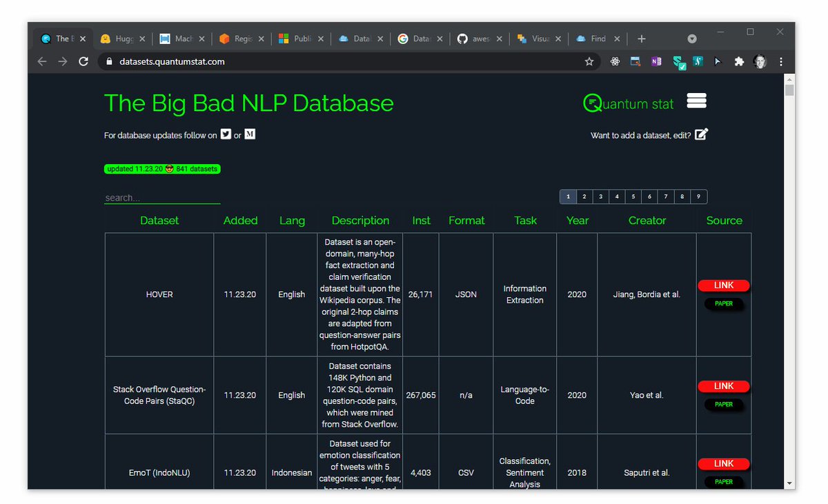Image resolution: width=828 pixels, height=504 pixels.
Task: Go to results page 2
Action: click(x=584, y=196)
